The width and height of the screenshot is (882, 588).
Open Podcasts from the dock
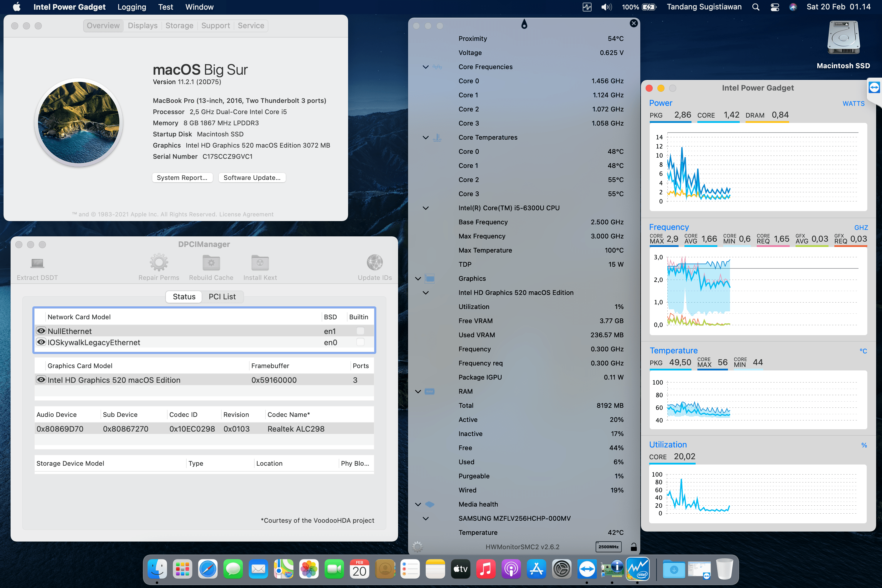pos(511,569)
